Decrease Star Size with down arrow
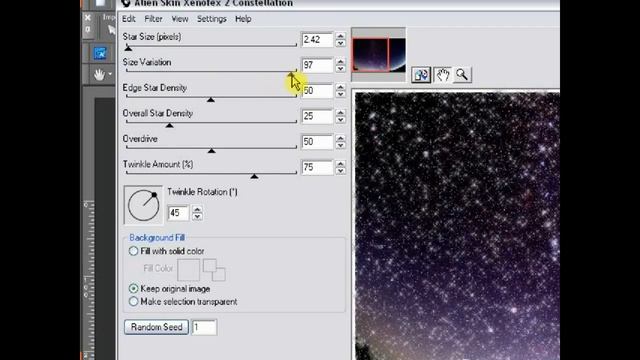This screenshot has width=640, height=360. click(340, 44)
